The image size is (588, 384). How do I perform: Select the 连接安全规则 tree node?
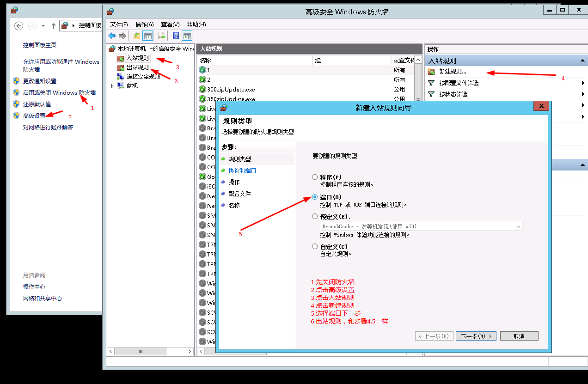tap(143, 77)
